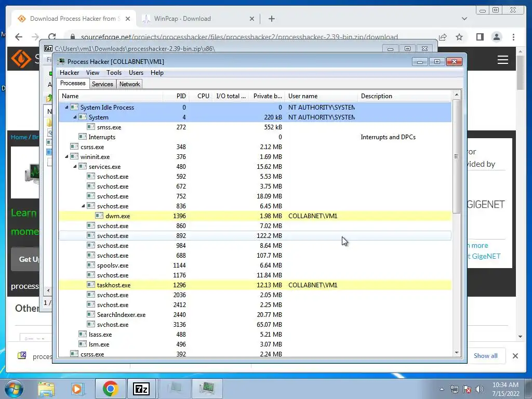Click the wininit.exe process icon
The image size is (532, 399).
(74, 156)
